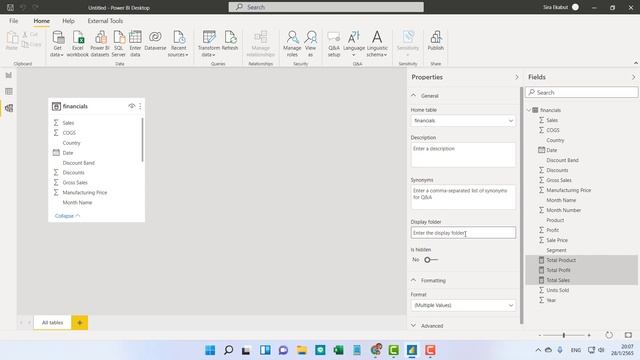Image resolution: width=640 pixels, height=360 pixels.
Task: Select Discount Band in the financials card
Action: [78, 163]
